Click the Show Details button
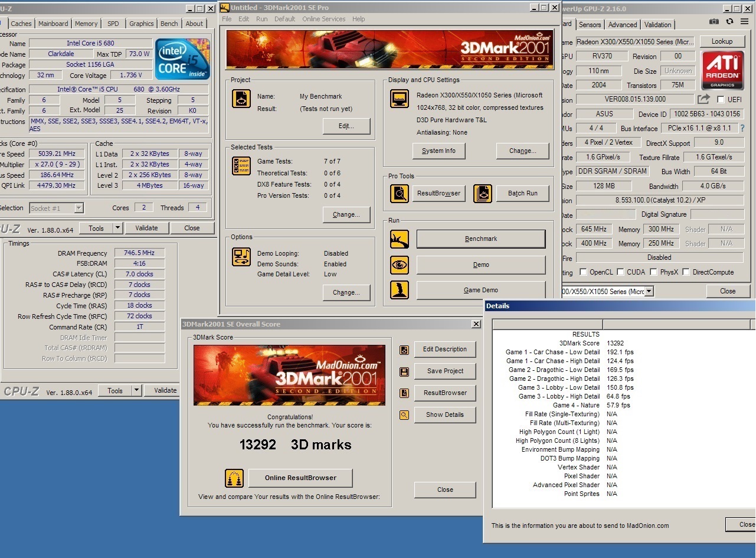The width and height of the screenshot is (756, 558). (x=445, y=415)
